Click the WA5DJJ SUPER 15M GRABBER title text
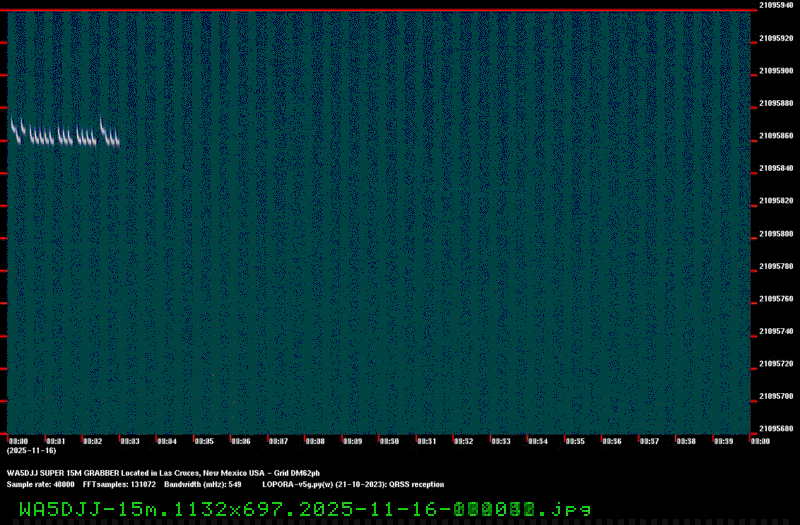 163,472
